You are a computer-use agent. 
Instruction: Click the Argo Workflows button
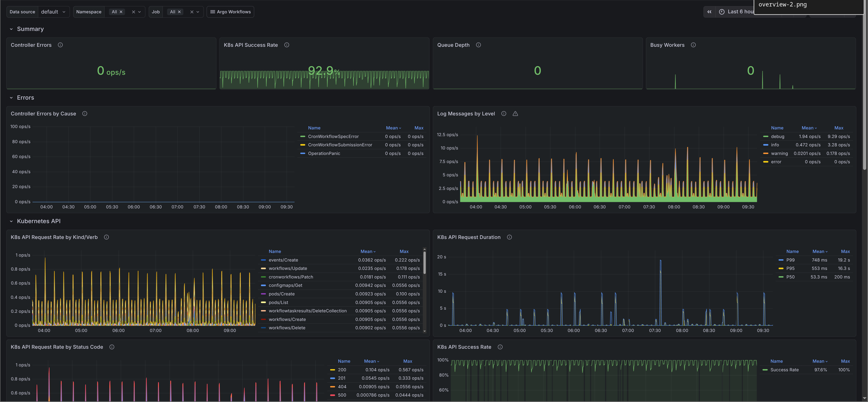pyautogui.click(x=230, y=12)
